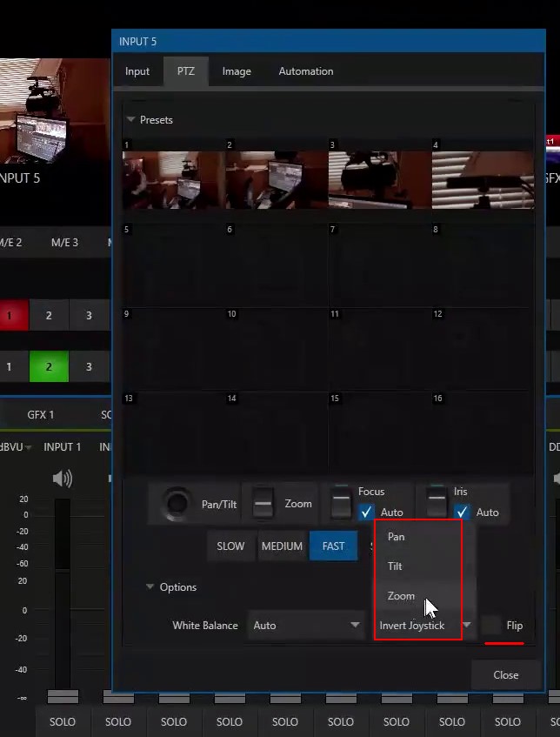Open the Invert Joystick dropdown
The image size is (560, 737).
coord(424,626)
